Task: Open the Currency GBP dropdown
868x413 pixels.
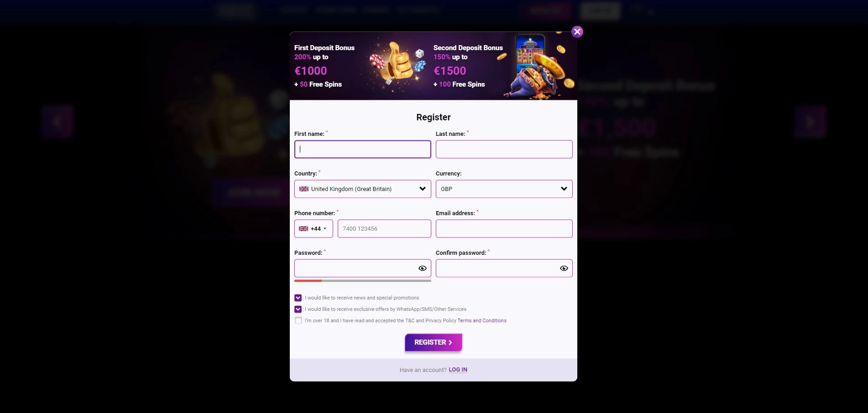Action: (x=504, y=189)
